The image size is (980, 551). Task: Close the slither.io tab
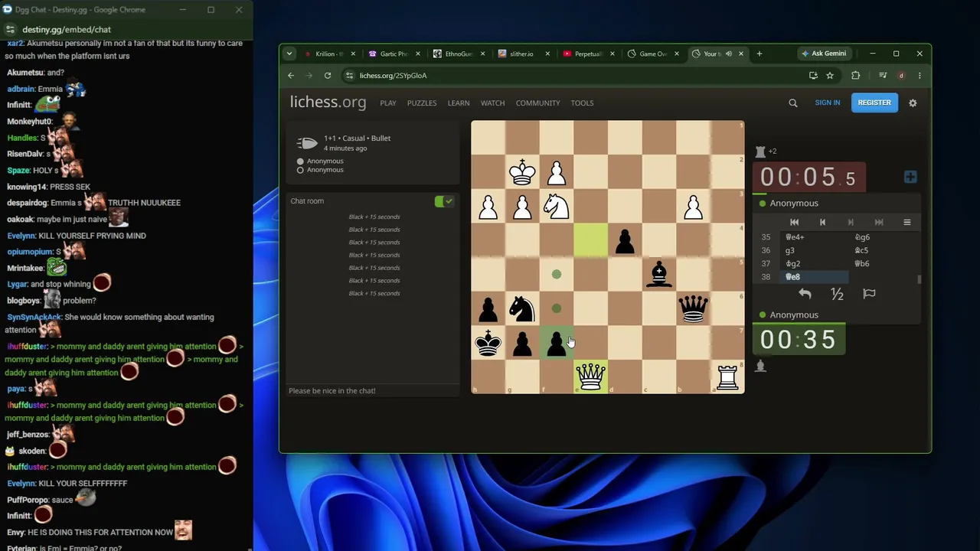tap(547, 54)
